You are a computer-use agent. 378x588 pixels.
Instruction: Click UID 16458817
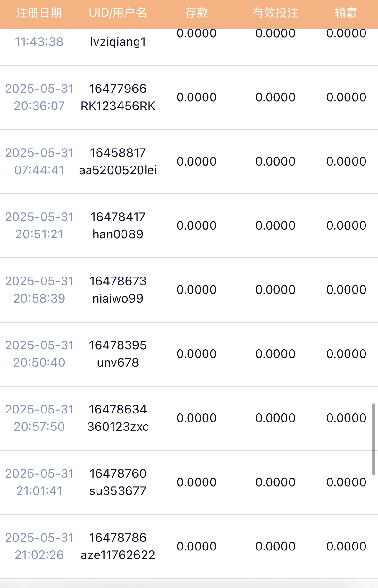pos(118,153)
